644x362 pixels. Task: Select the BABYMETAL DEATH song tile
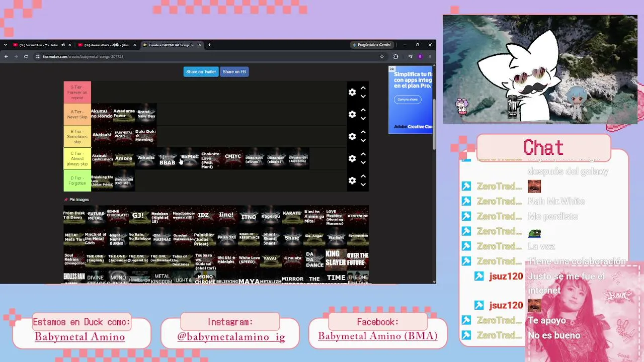point(124,136)
